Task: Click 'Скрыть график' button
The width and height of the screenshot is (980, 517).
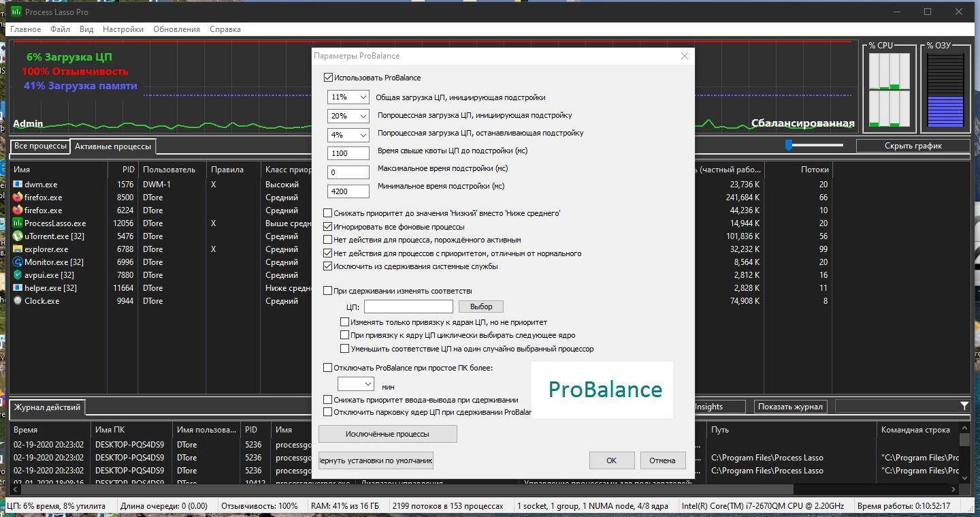Action: (x=913, y=146)
